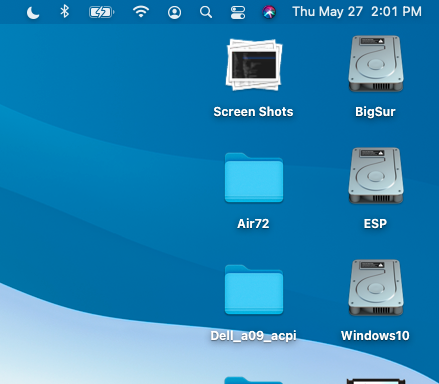The height and width of the screenshot is (384, 439).
Task: Open the Bluetooth menu
Action: (x=65, y=12)
